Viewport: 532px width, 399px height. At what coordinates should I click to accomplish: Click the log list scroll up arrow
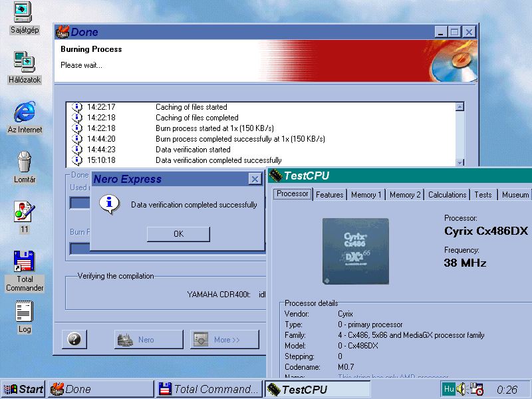tap(460, 106)
